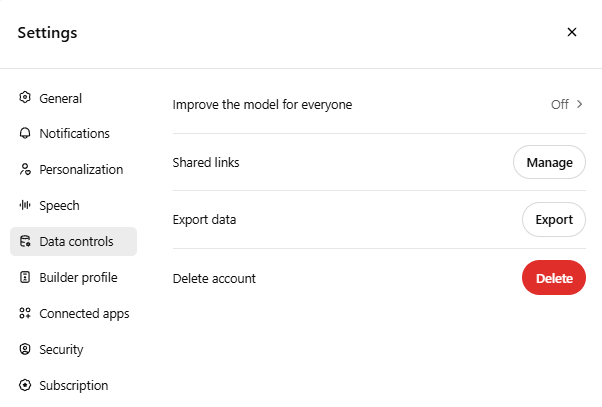
Task: Click the Builder profile badge icon
Action: [25, 277]
